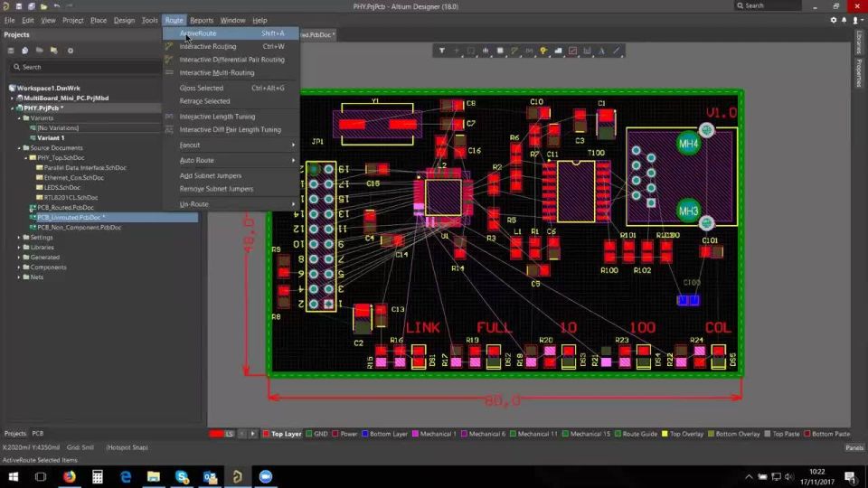Expand the Nets folder
Screen dimensions: 868x488
[x=19, y=277]
